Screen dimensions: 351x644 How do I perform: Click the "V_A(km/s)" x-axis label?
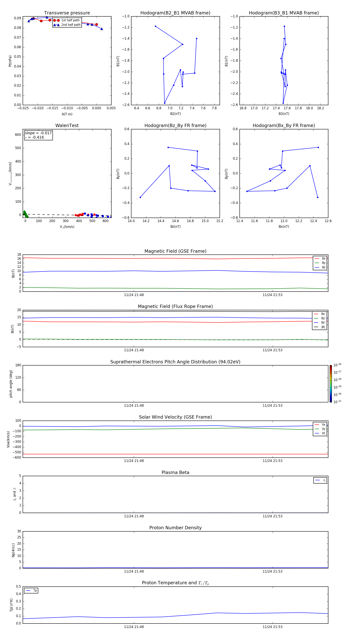click(x=67, y=227)
